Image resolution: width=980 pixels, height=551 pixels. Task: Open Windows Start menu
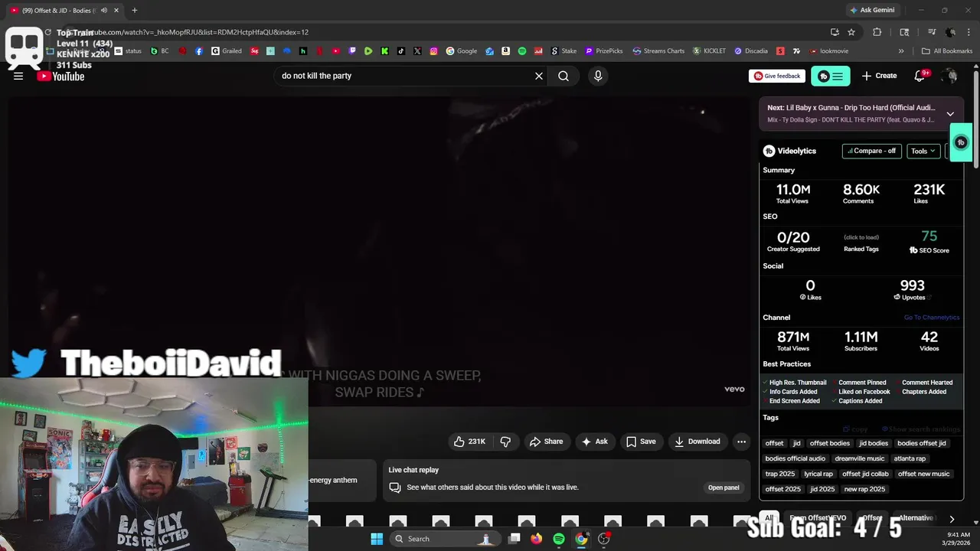click(x=377, y=539)
